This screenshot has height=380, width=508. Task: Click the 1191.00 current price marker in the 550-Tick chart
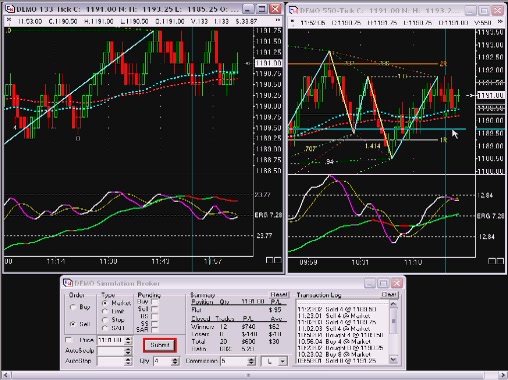(491, 95)
